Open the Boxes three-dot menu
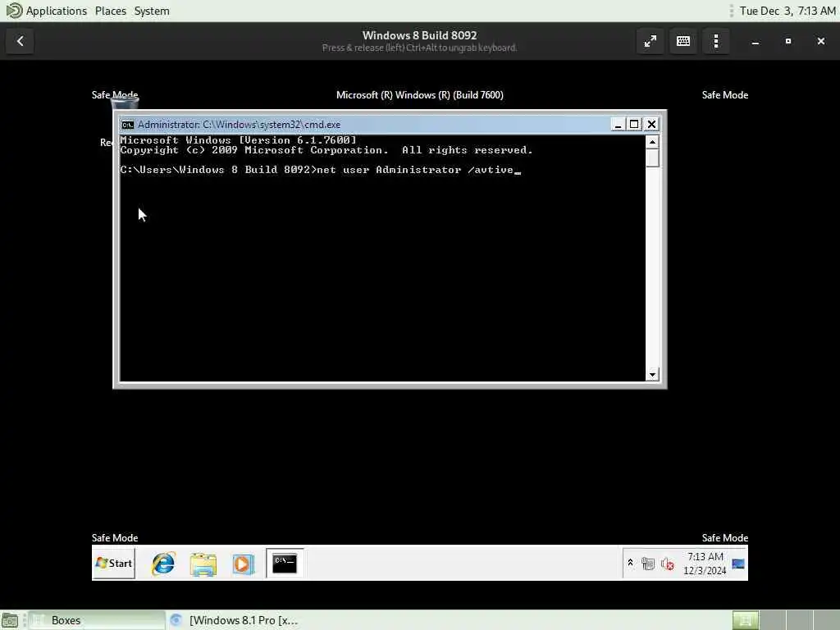Image resolution: width=840 pixels, height=630 pixels. pyautogui.click(x=716, y=41)
